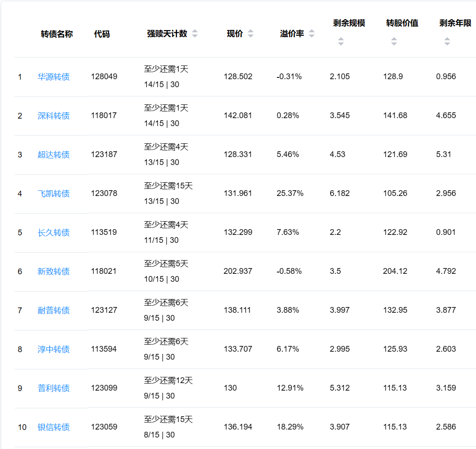Open 超达转债 details
Screen dimensions: 476x449
coord(54,155)
